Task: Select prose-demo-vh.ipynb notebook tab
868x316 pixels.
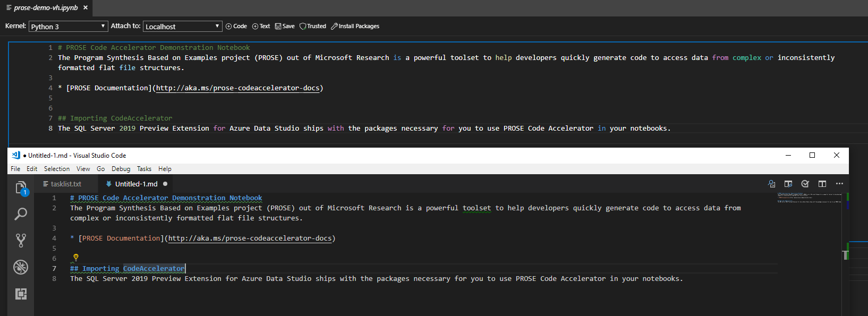Action: pyautogui.click(x=46, y=7)
